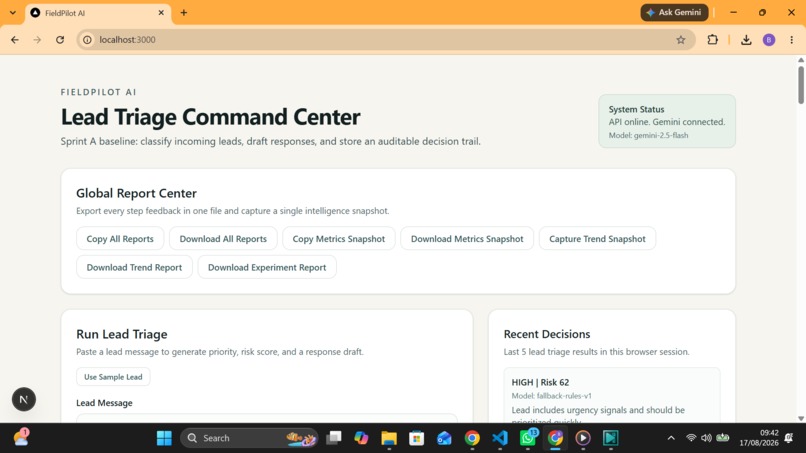Click the Lead Triage Command Center heading
The width and height of the screenshot is (806, 453).
pos(211,117)
